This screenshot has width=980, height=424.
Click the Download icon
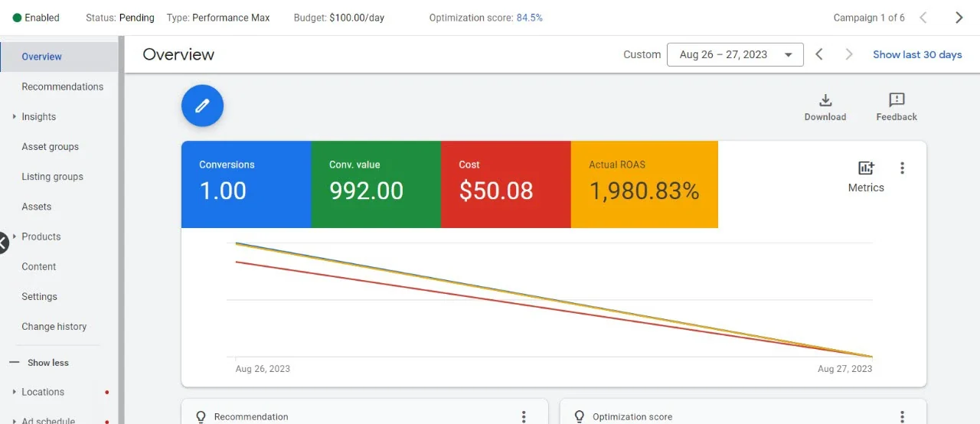tap(825, 100)
